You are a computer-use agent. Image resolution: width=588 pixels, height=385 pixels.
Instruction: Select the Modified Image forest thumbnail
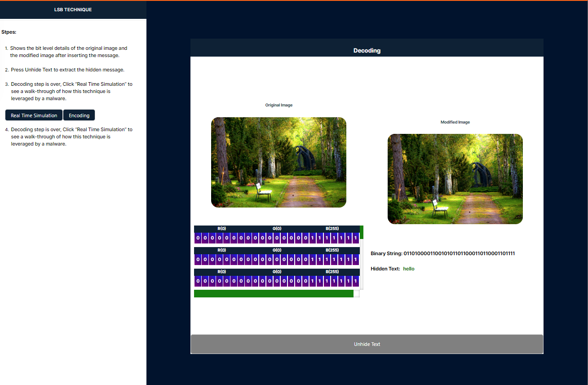click(x=455, y=179)
